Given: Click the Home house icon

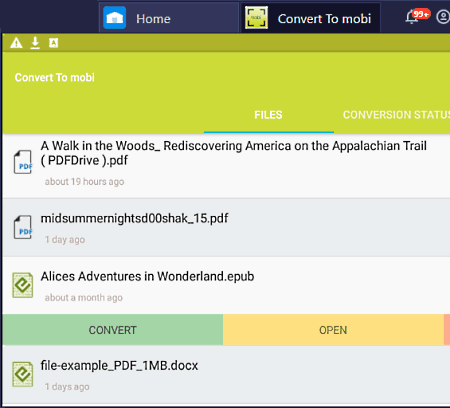Looking at the screenshot, I should coord(114,18).
